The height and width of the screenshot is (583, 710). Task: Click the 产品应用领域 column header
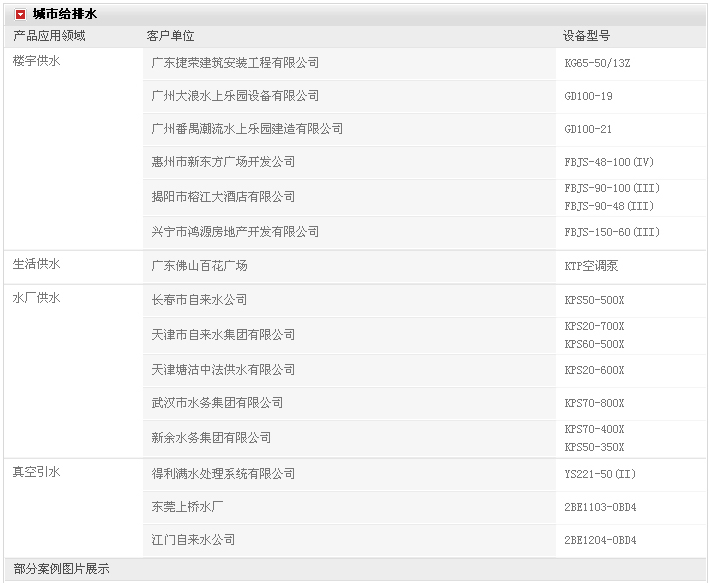(49, 36)
